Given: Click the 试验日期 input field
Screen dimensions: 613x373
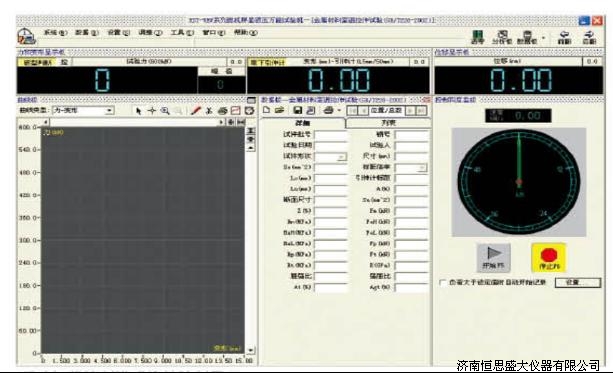Looking at the screenshot, I should (x=331, y=146).
